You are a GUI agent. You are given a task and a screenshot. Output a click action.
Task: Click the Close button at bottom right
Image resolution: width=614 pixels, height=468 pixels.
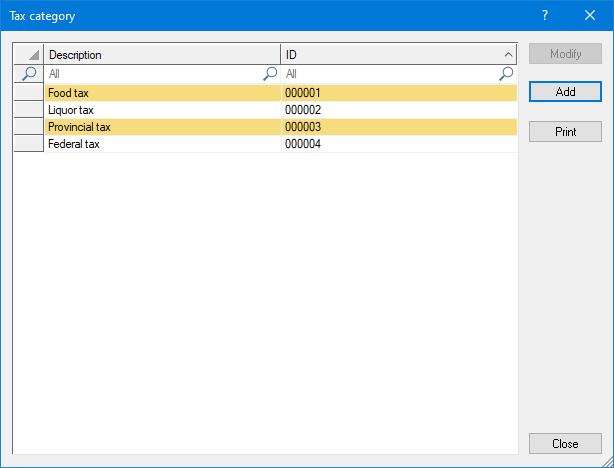point(565,444)
